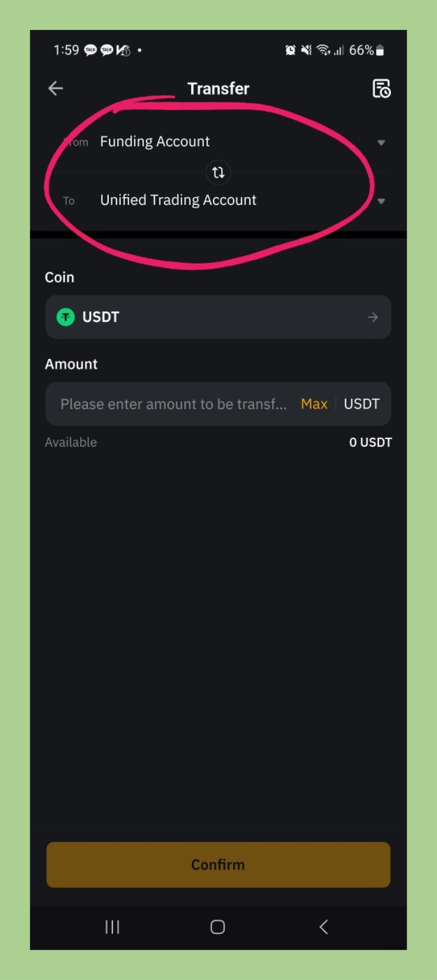Select the Unified Trading Account destination field
Screen dimensions: 437x980
pyautogui.click(x=178, y=200)
